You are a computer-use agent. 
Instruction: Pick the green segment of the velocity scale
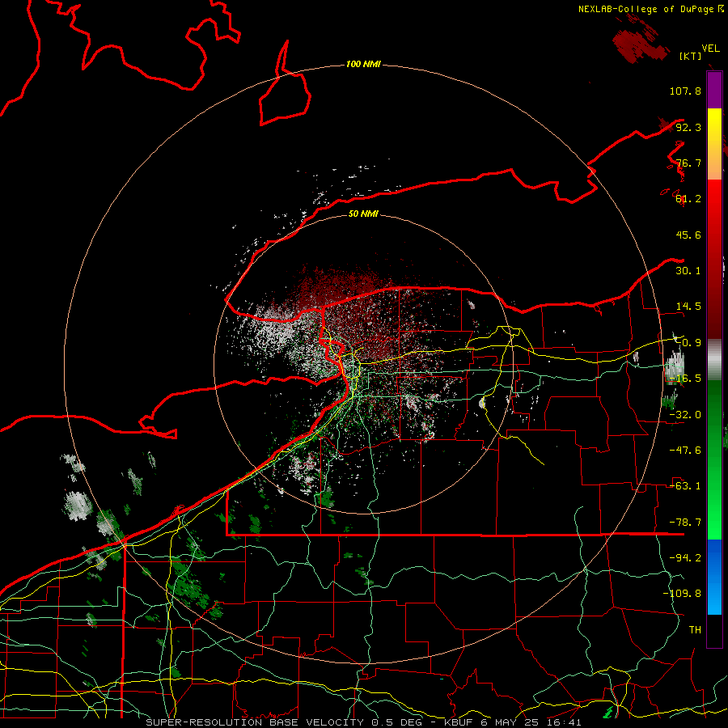point(714,459)
